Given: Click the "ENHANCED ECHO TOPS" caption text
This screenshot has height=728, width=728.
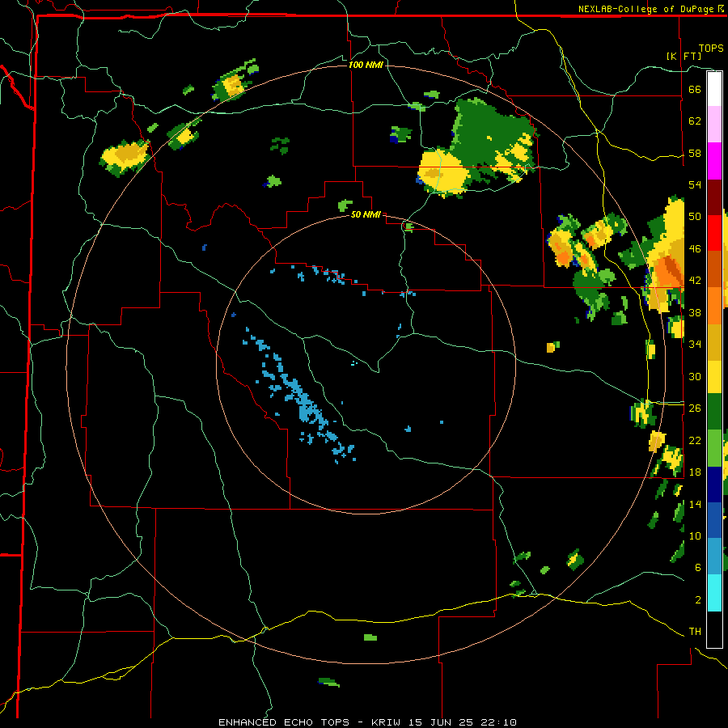Looking at the screenshot, I should pyautogui.click(x=284, y=722).
